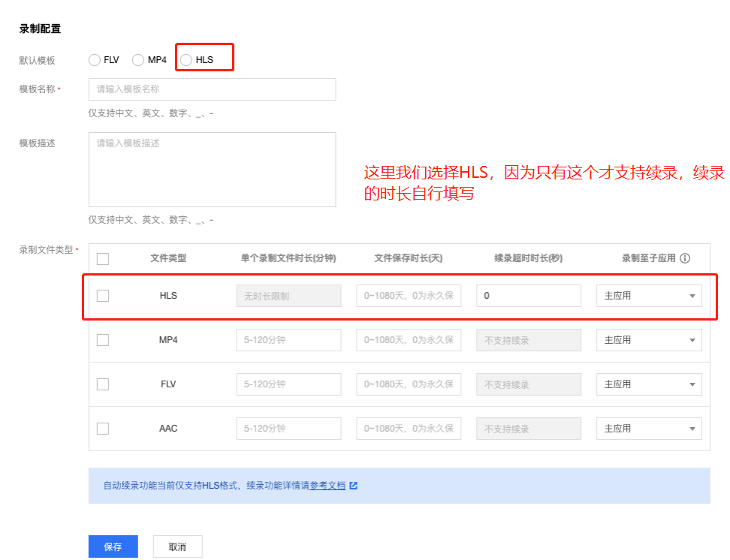Click the 模板名称 input field

pos(212,89)
